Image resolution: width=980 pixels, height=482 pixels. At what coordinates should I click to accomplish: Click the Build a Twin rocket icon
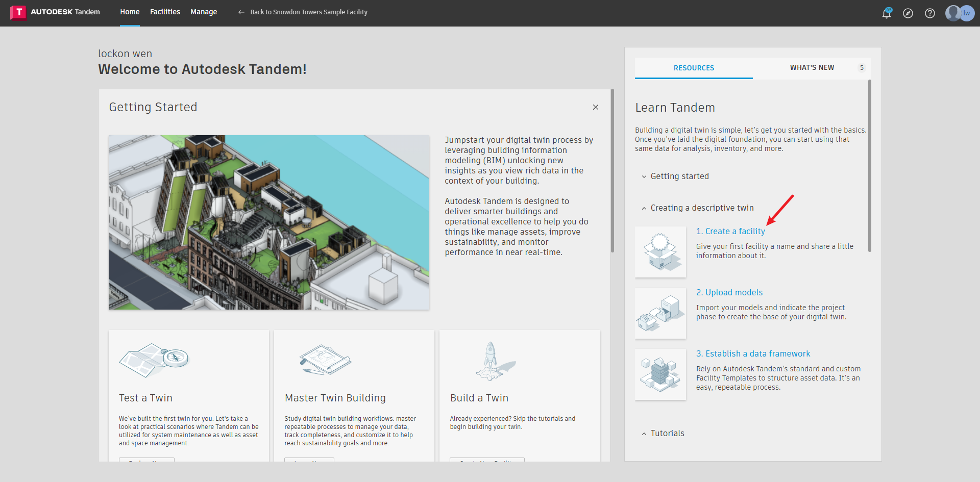pos(495,361)
